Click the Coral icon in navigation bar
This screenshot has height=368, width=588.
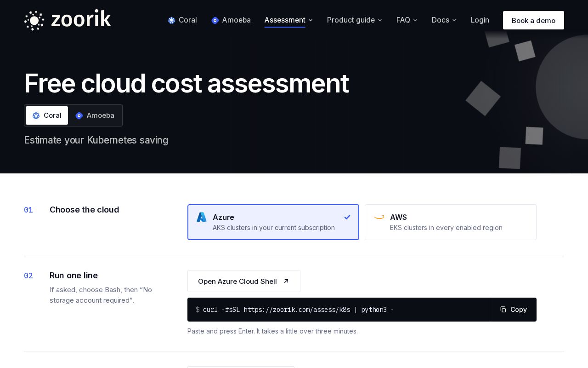click(x=171, y=20)
